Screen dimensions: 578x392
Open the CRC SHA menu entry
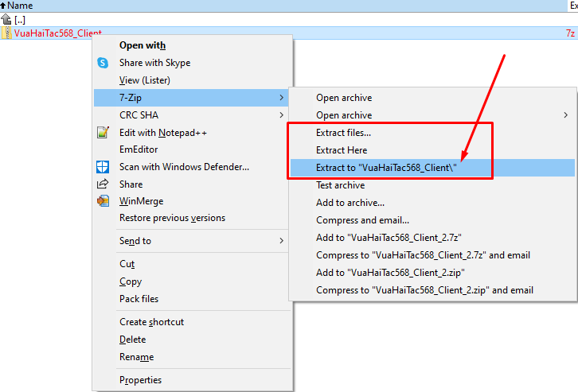click(191, 114)
